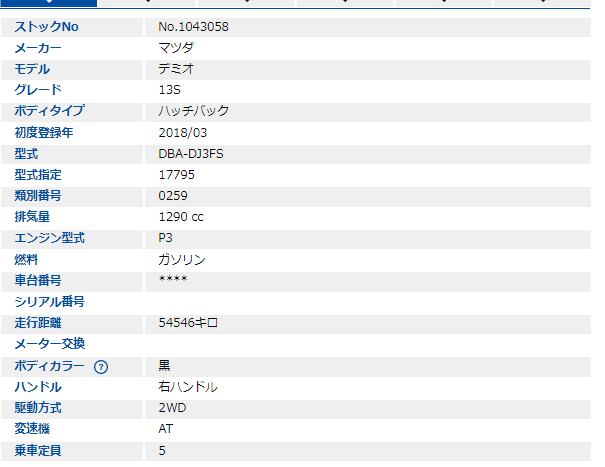605x467 pixels.
Task: Select the drive type value 2WD
Action: (172, 408)
